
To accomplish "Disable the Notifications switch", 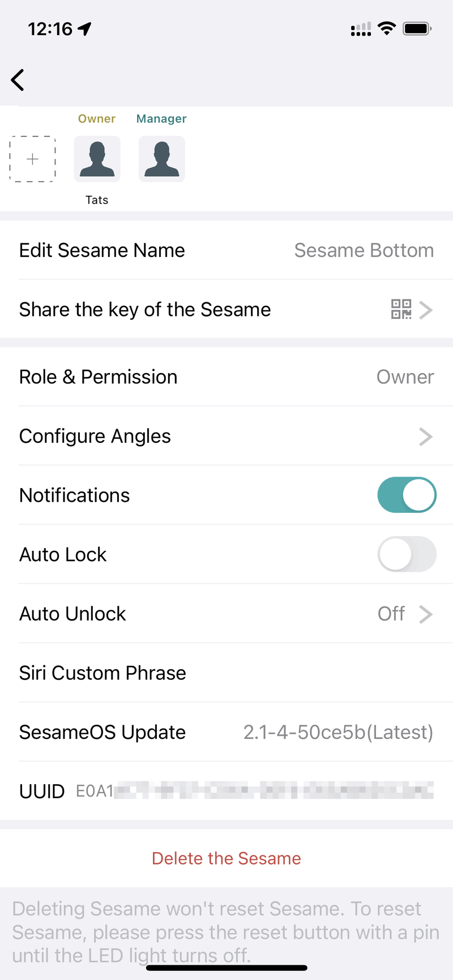I will click(x=407, y=495).
